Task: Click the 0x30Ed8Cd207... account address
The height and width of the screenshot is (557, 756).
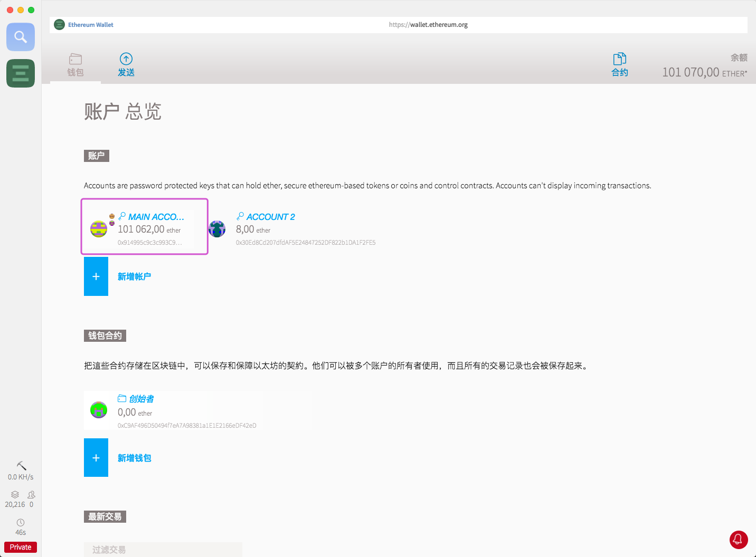Action: (306, 243)
